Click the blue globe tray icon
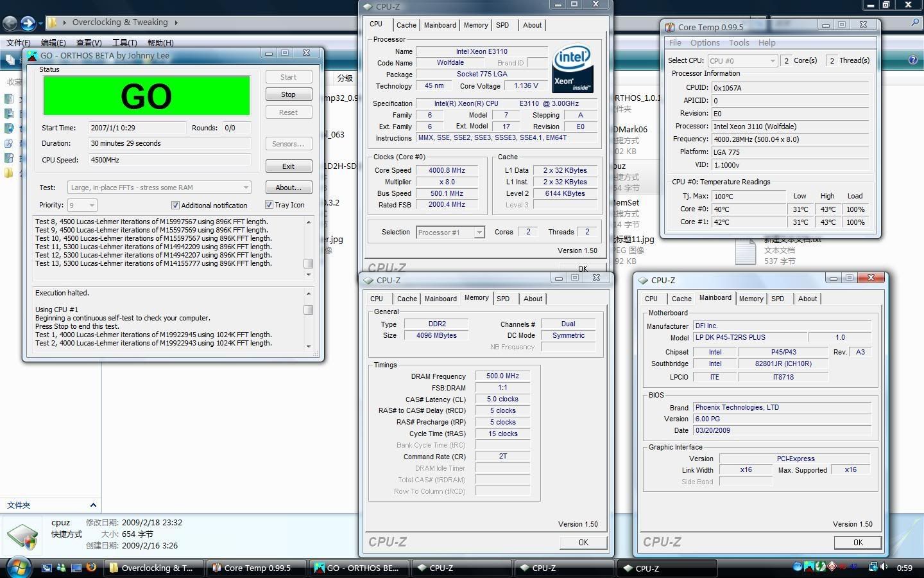 pos(798,567)
